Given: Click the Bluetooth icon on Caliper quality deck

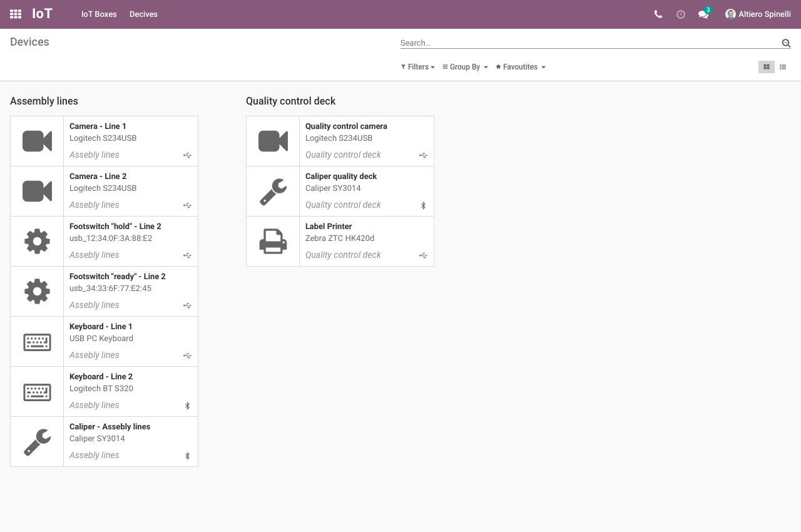Looking at the screenshot, I should point(423,205).
